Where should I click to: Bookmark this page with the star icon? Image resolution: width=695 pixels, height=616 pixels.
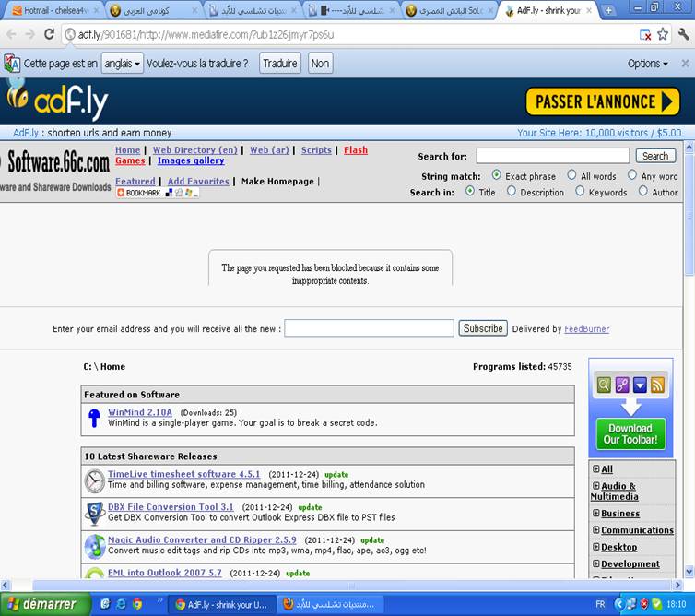click(x=663, y=34)
